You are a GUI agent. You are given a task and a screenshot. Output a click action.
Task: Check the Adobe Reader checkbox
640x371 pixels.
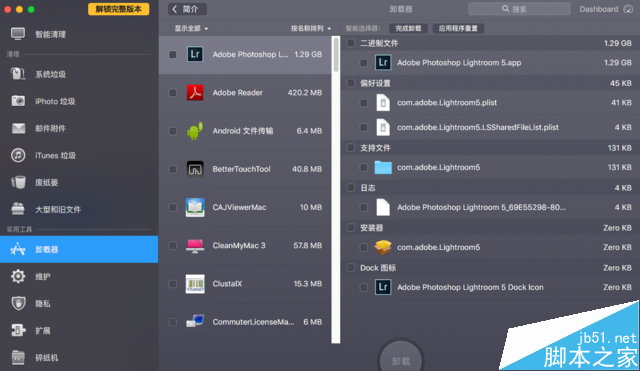[x=173, y=93]
